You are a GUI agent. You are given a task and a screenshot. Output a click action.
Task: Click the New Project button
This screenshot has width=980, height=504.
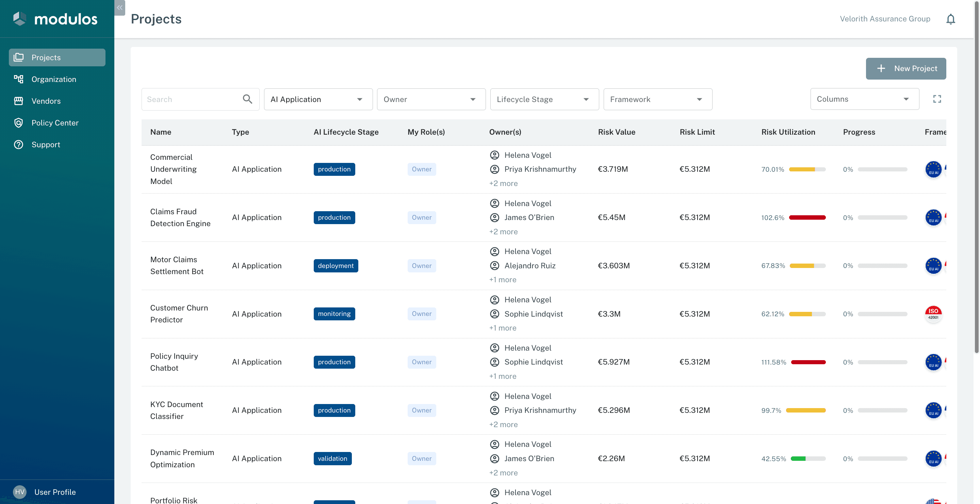(906, 68)
